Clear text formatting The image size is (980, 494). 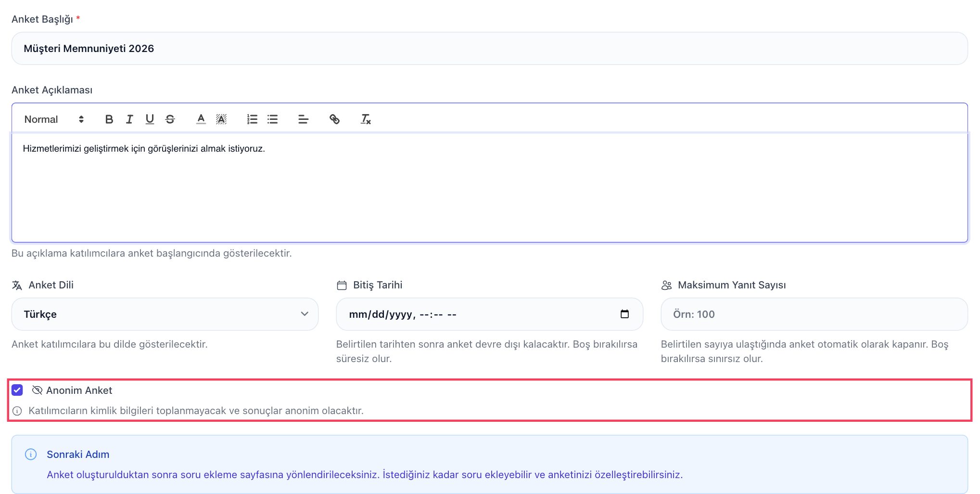[366, 119]
